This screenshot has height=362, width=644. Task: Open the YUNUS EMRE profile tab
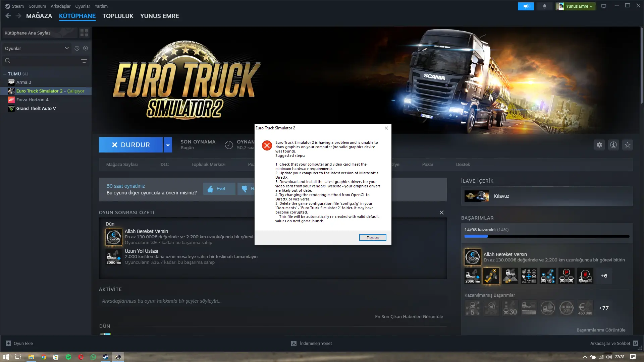159,16
